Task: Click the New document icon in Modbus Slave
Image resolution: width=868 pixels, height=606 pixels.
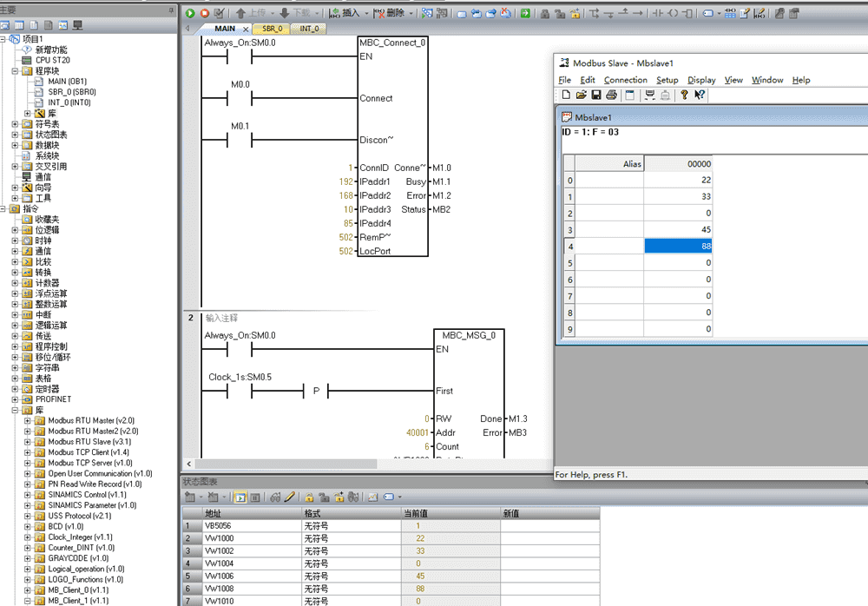Action: point(566,96)
